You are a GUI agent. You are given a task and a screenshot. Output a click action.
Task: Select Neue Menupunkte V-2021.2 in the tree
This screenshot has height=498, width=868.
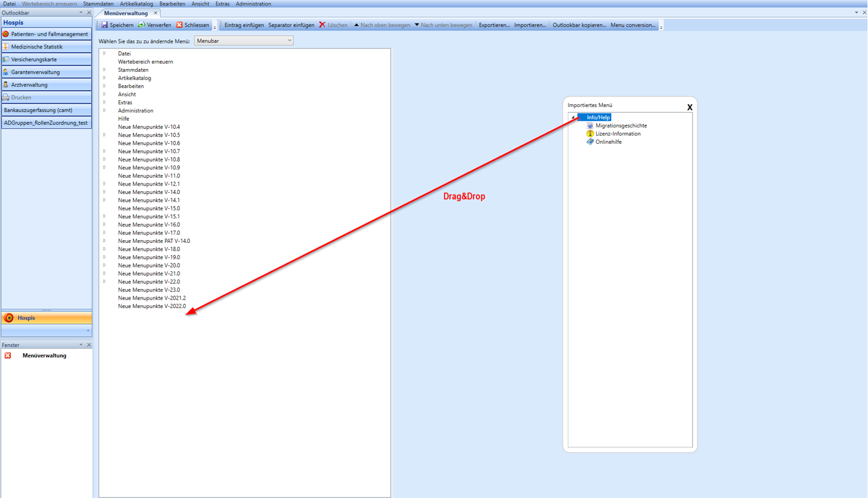pos(152,298)
